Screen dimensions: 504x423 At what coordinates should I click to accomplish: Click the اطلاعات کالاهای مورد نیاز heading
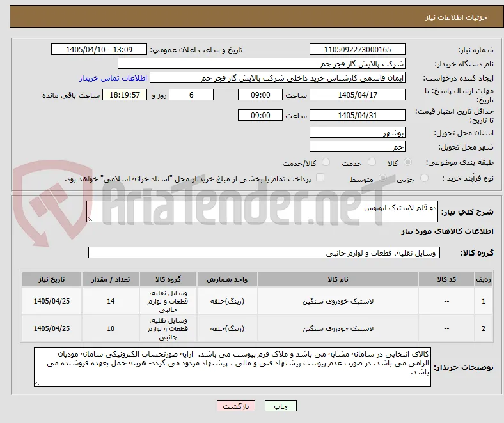coord(447,231)
